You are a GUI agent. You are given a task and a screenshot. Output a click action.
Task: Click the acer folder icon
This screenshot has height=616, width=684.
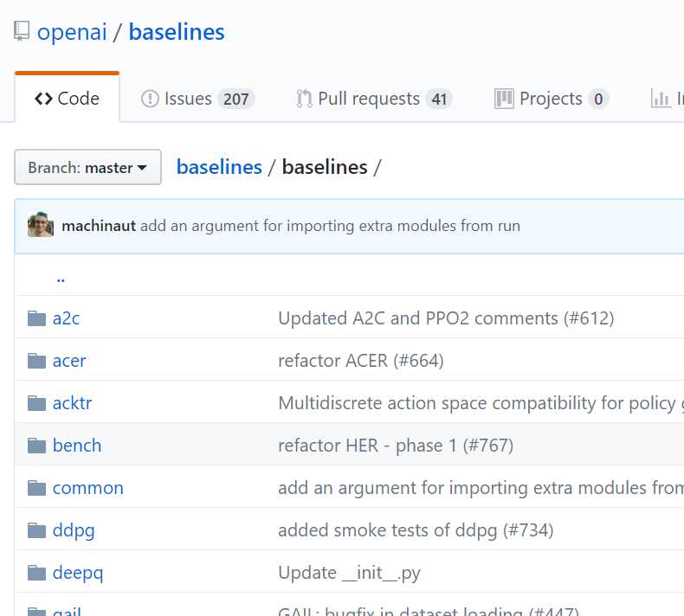(36, 361)
